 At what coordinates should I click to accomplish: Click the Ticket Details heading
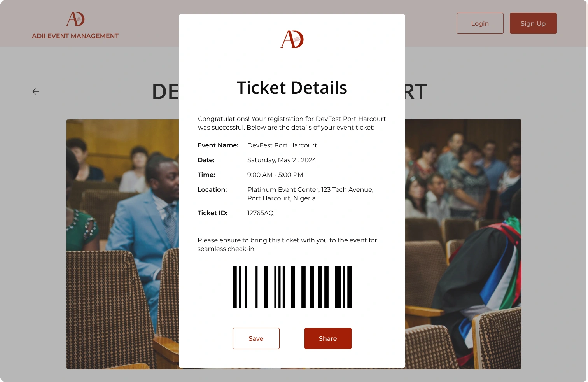[x=292, y=88]
